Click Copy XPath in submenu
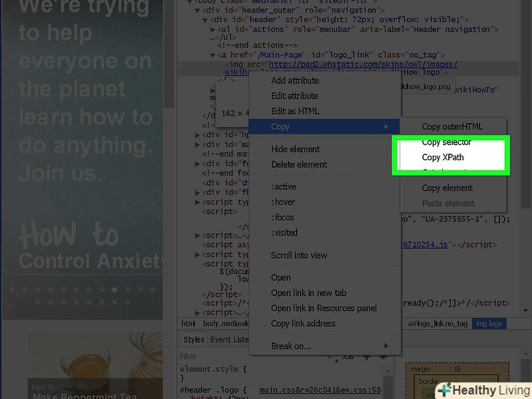Image resolution: width=532 pixels, height=399 pixels. click(x=442, y=157)
